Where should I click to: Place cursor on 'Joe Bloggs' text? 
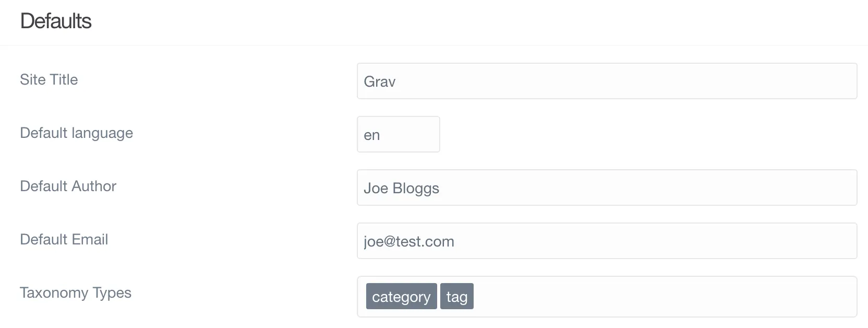402,189
